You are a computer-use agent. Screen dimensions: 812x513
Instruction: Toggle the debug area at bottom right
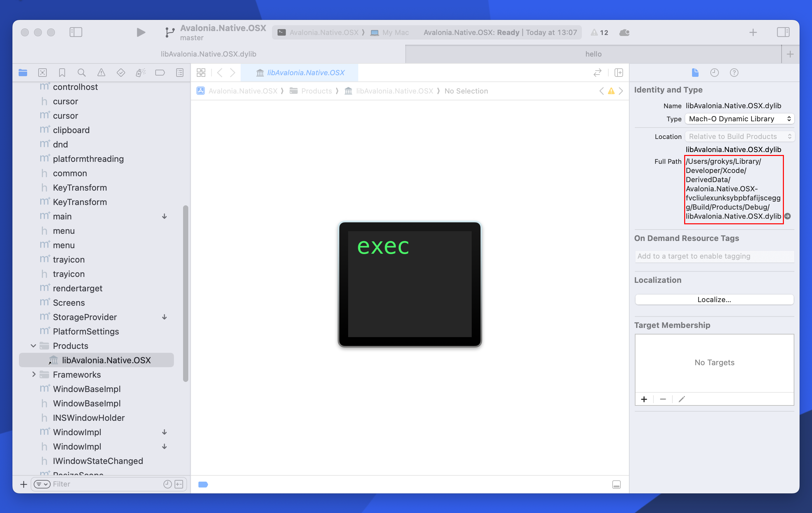click(x=616, y=484)
